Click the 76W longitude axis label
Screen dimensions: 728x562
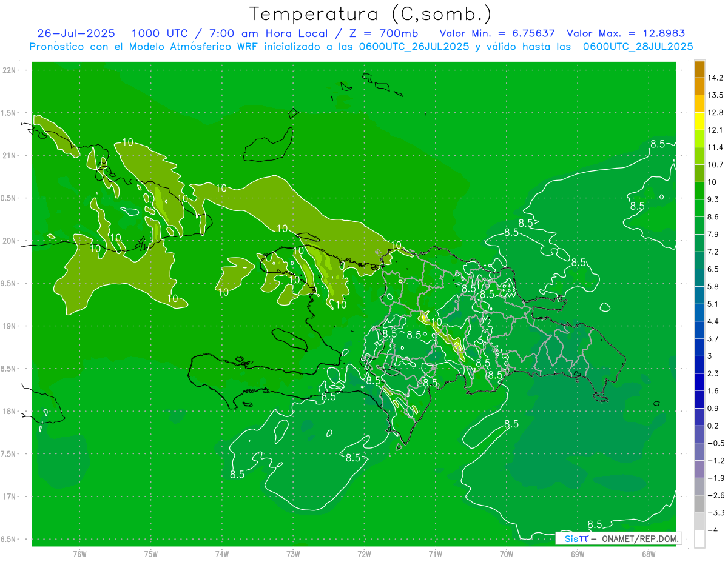pos(79,554)
